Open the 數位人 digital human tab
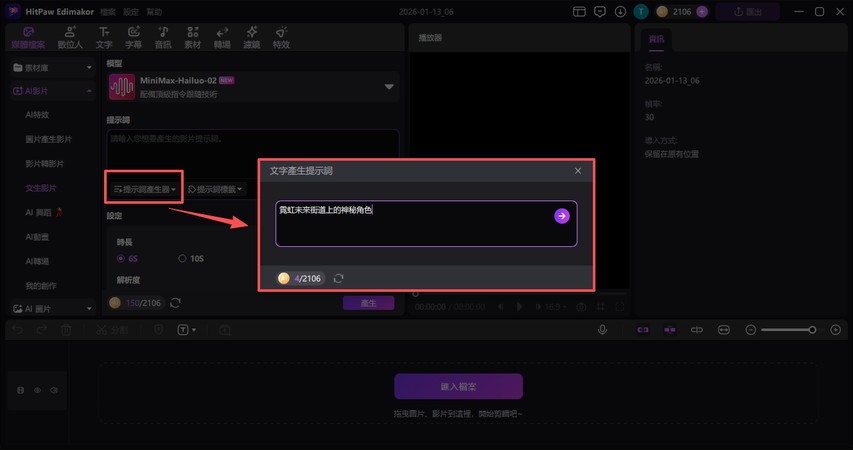Image resolution: width=853 pixels, height=450 pixels. [x=70, y=38]
